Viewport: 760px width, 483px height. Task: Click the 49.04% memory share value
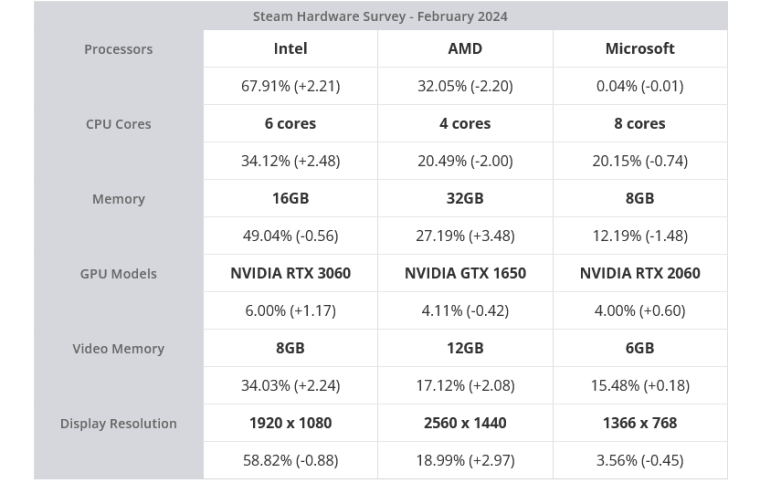point(290,236)
